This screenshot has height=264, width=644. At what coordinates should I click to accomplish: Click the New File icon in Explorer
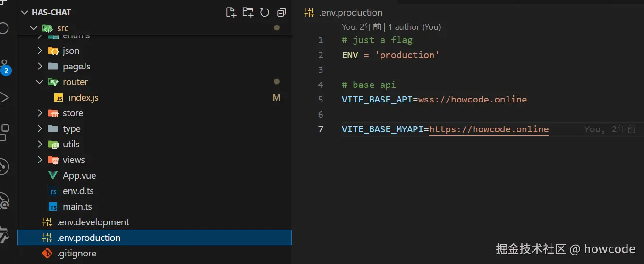point(230,12)
